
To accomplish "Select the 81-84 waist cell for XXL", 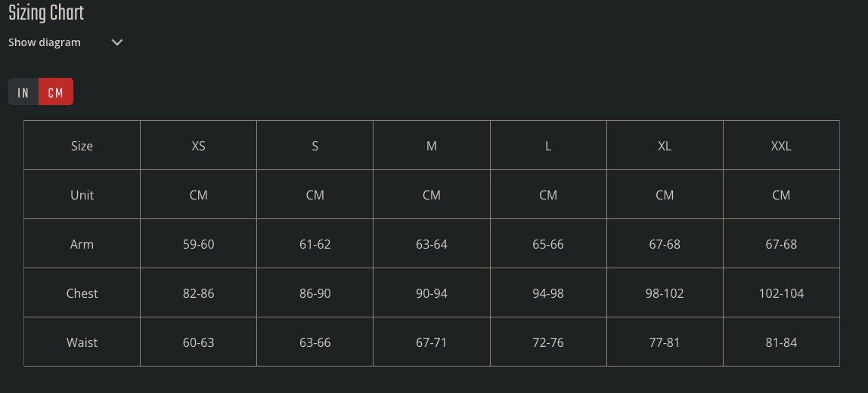I will (x=781, y=342).
